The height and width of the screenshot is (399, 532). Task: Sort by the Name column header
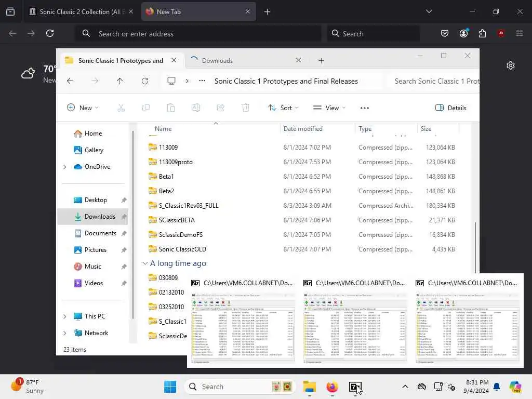coord(163,129)
